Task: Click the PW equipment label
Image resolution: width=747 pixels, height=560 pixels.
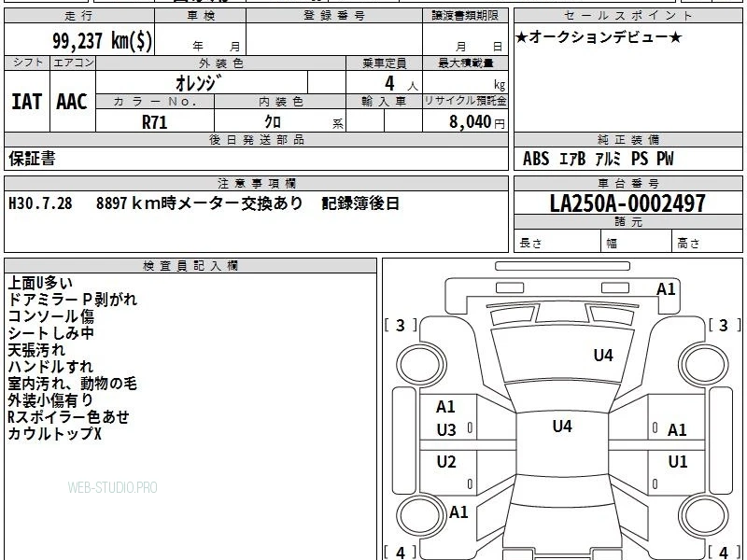Action: click(x=665, y=159)
